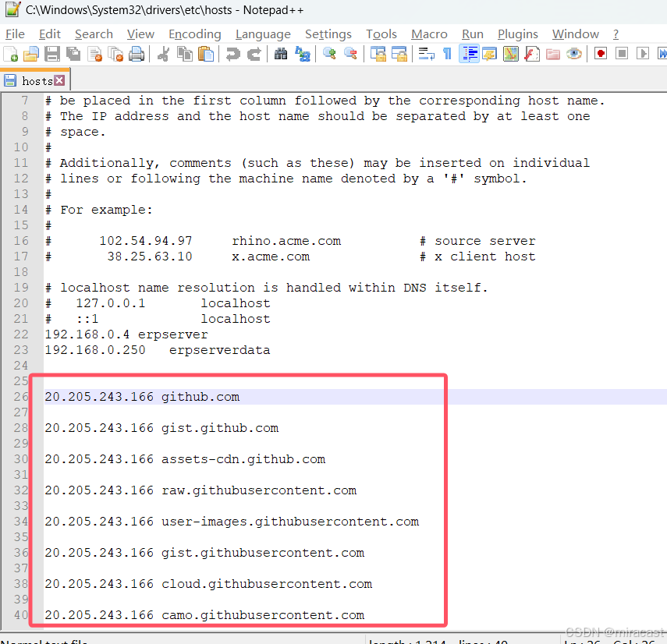Start macro recording with red dot
This screenshot has width=667, height=644.
click(x=601, y=54)
